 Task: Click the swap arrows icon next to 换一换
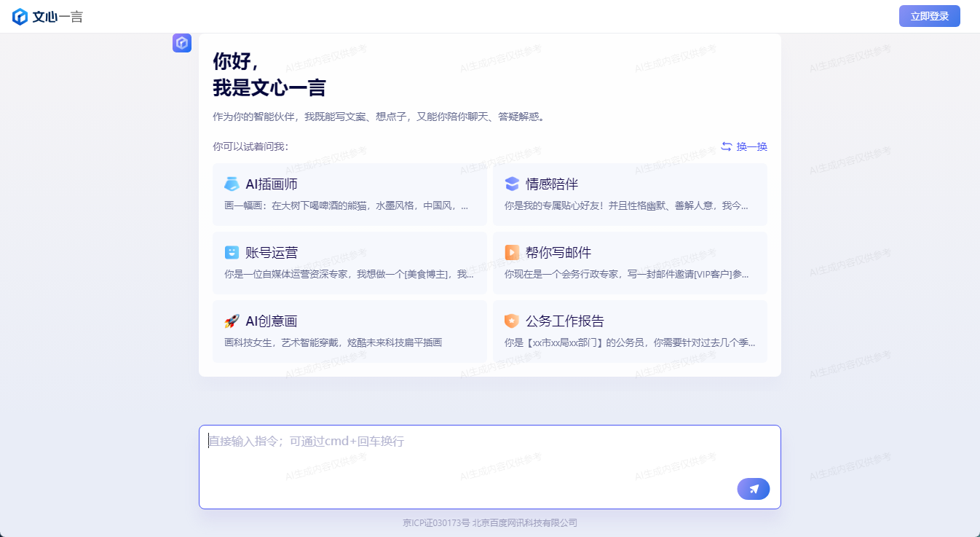point(727,146)
